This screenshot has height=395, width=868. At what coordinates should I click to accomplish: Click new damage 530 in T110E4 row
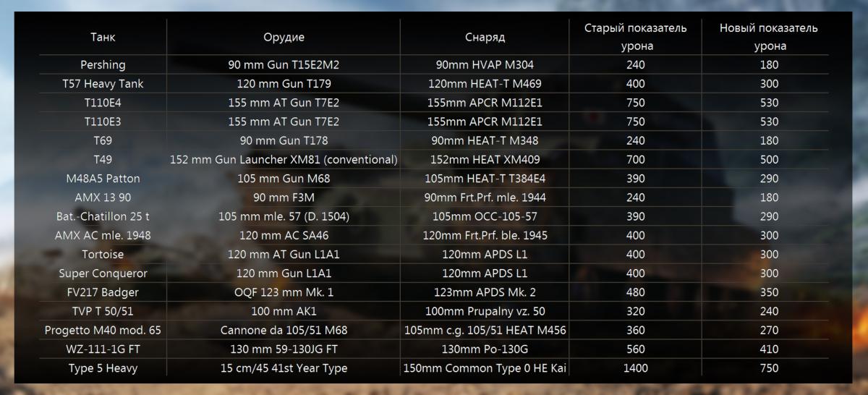(x=769, y=102)
